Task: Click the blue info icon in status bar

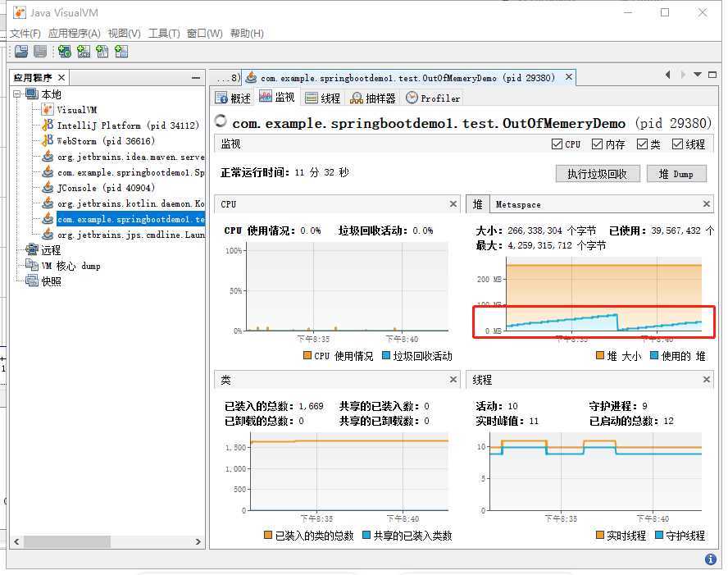Action: 710,559
